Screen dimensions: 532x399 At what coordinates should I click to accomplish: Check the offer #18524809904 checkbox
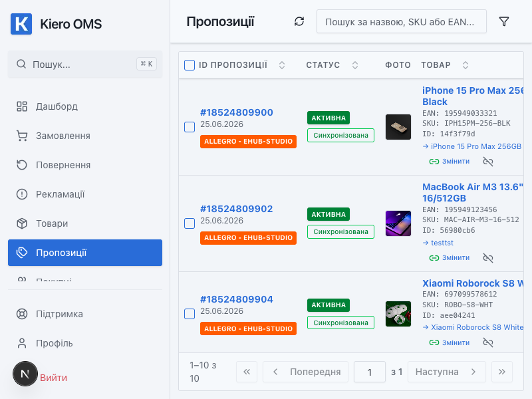(x=190, y=314)
